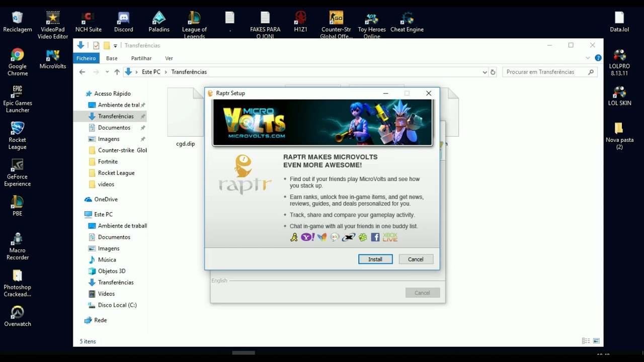
Task: Select the Rocket League desktop shortcut
Action: click(18, 136)
